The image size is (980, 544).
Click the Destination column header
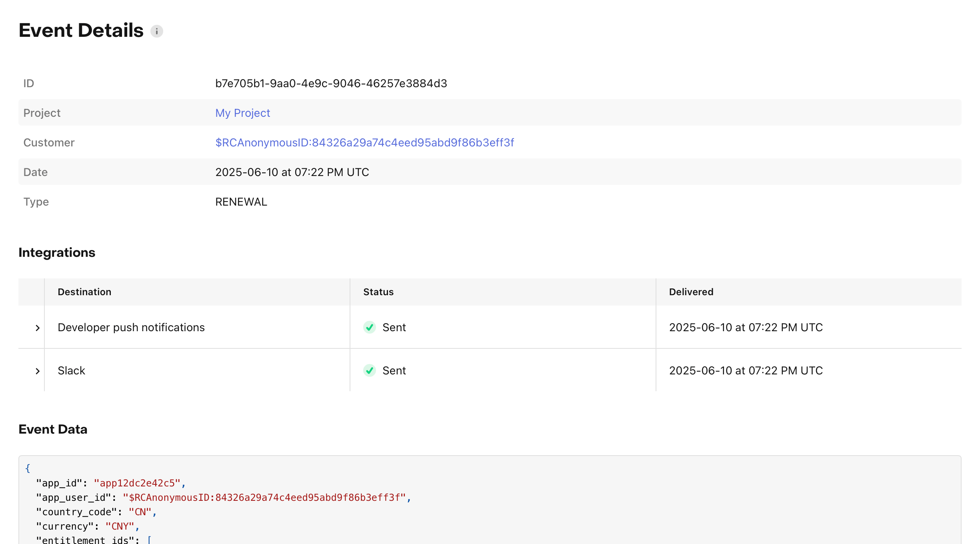pos(84,292)
